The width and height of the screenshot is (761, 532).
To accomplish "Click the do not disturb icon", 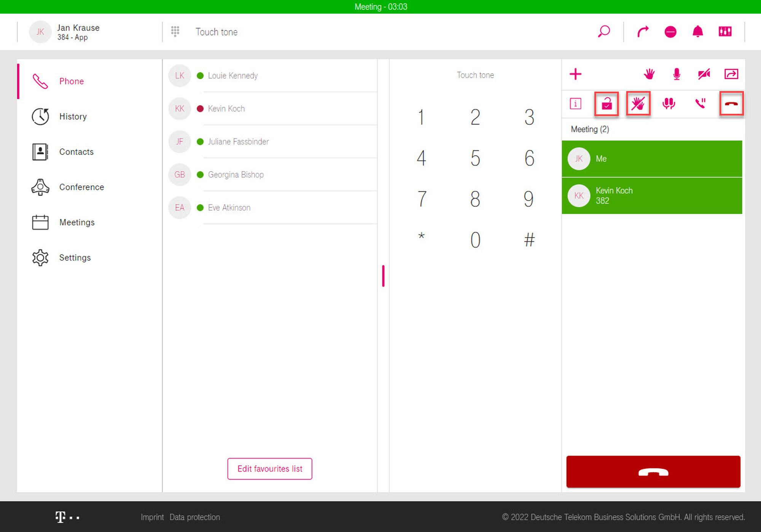I will click(x=670, y=32).
